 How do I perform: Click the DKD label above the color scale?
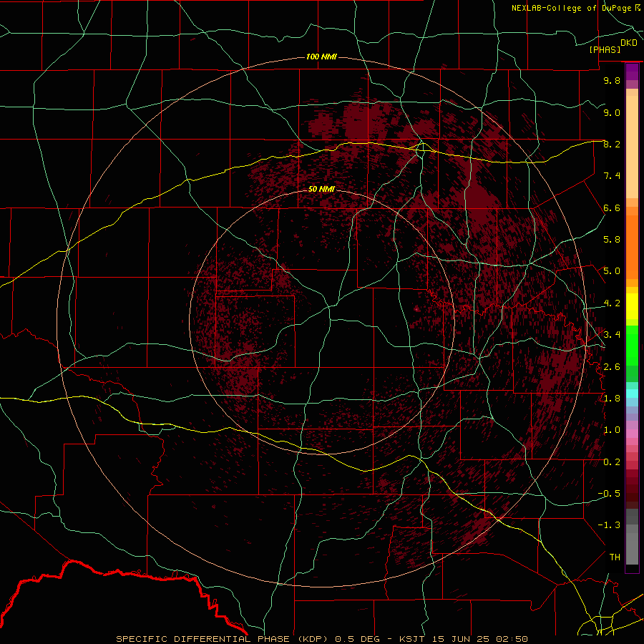click(629, 43)
